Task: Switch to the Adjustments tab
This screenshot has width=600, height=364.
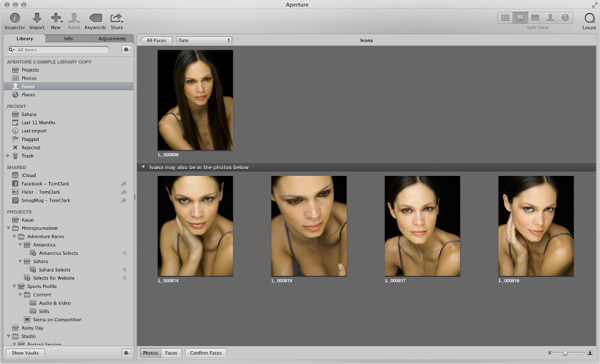Action: pyautogui.click(x=112, y=39)
